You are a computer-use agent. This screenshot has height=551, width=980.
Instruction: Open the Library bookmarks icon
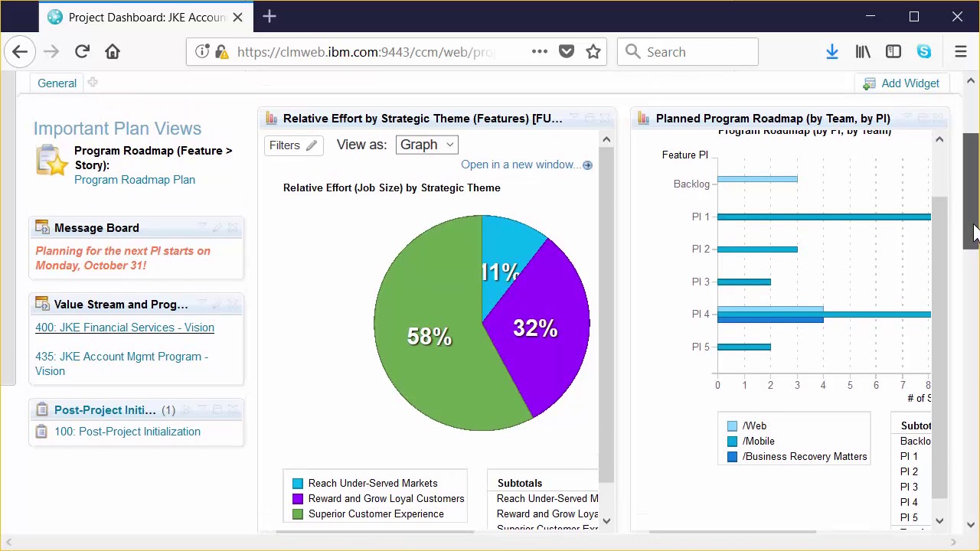click(863, 52)
